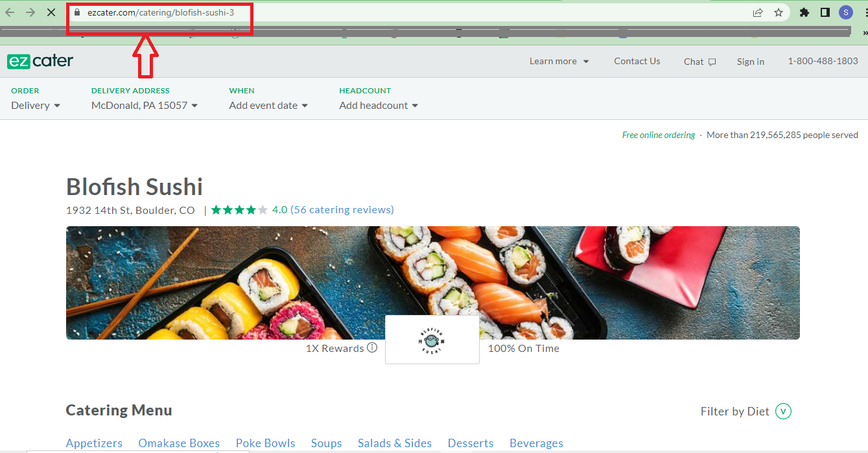The image size is (868, 453).
Task: Toggle the vegetarian "V" diet filter
Action: 783,412
